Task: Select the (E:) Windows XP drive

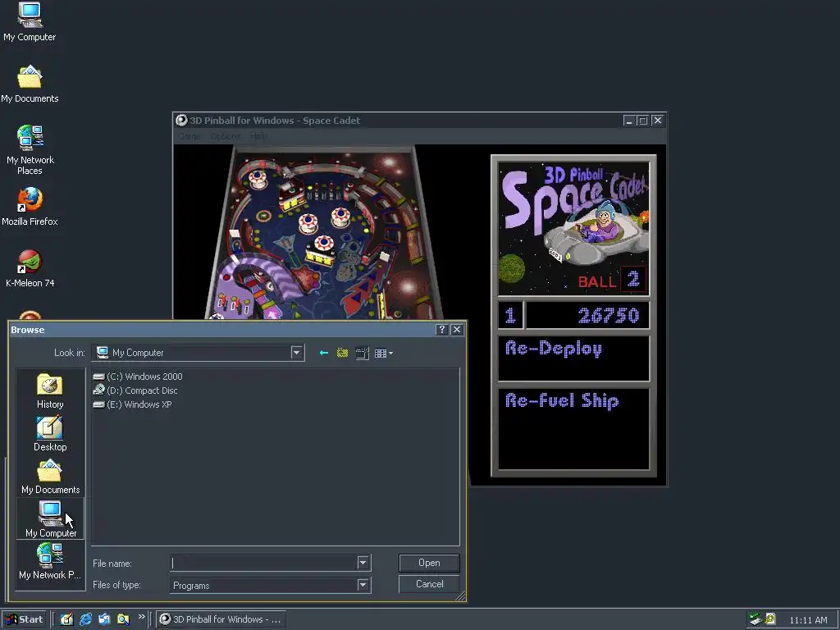Action: click(132, 404)
